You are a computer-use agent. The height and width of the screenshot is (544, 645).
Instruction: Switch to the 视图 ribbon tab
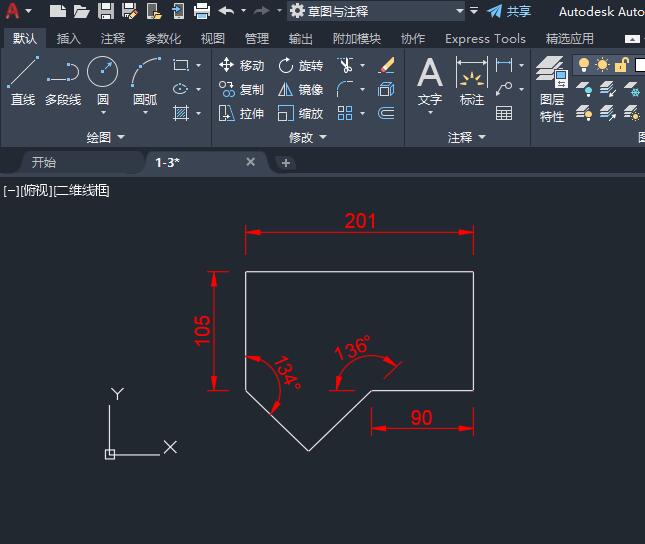[x=213, y=39]
